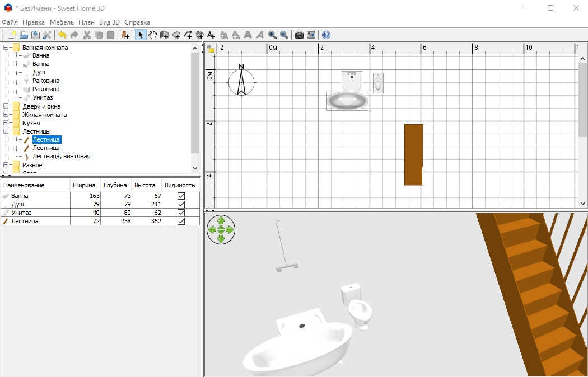Uncheck visibility checkbox for Ванна
588x377 pixels.
181,196
